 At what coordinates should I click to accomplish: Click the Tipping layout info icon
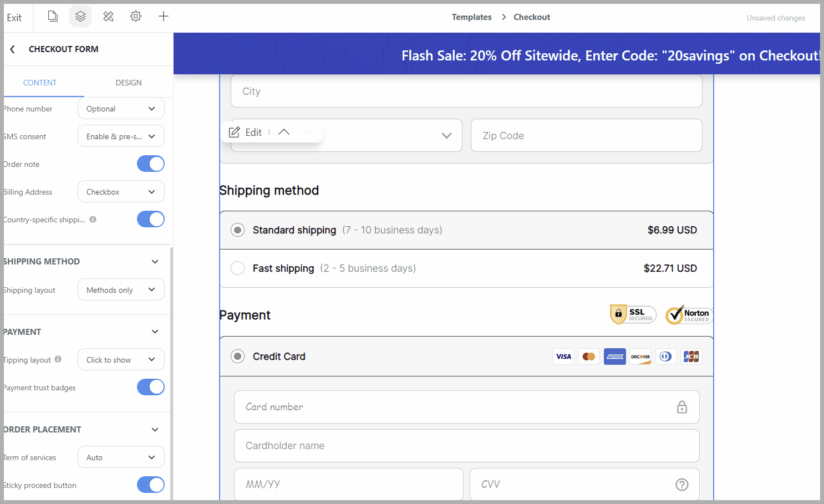58,359
